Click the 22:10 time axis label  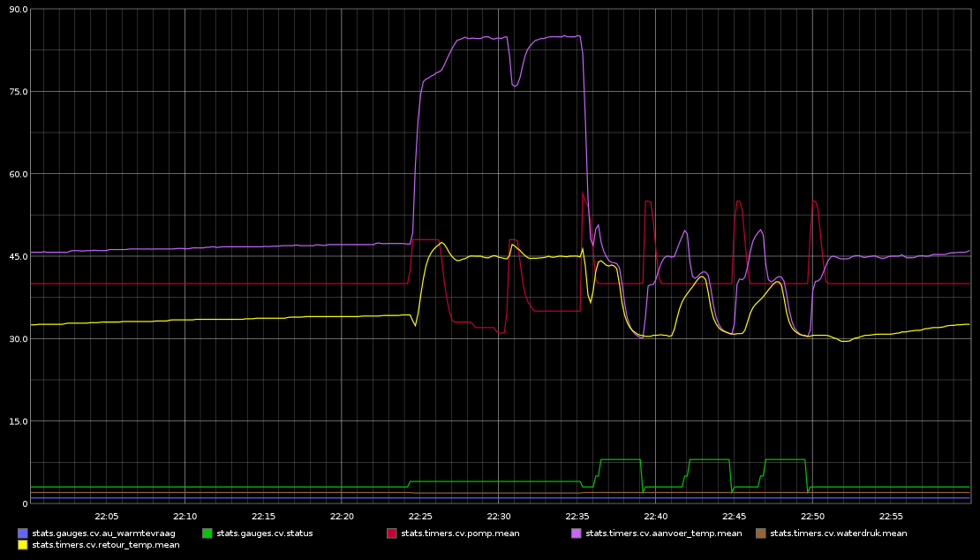(185, 516)
